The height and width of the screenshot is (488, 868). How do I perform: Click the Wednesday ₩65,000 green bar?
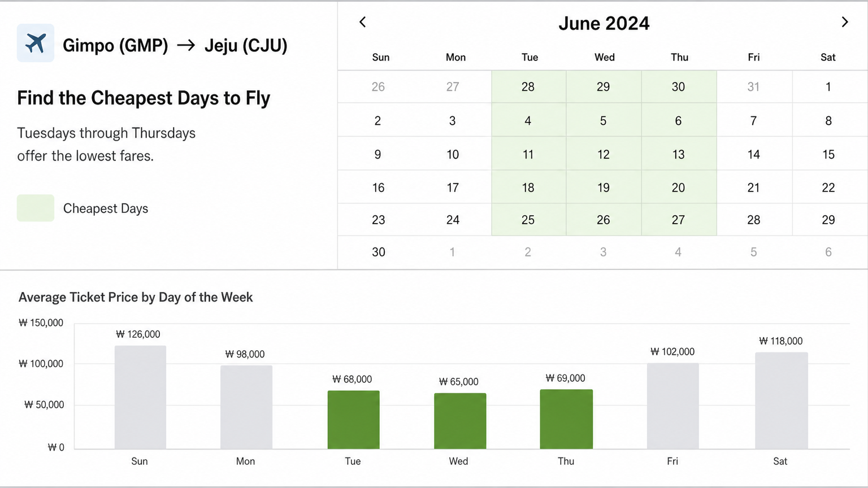click(460, 421)
